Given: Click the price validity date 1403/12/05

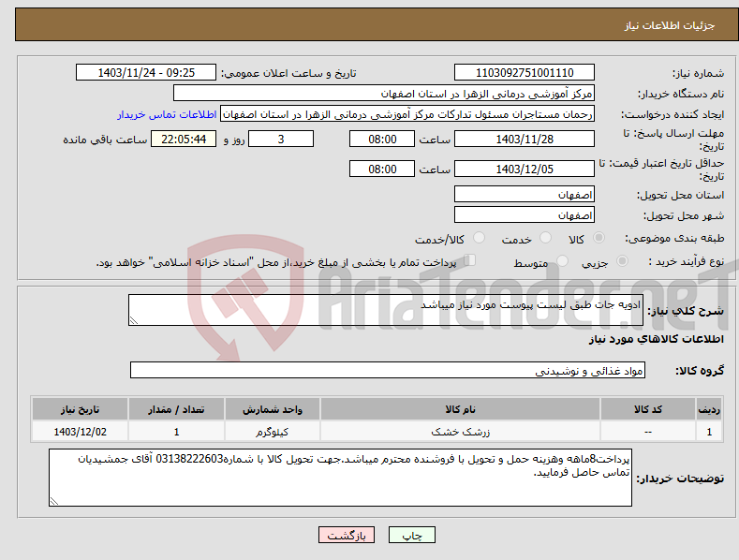Looking at the screenshot, I should point(525,169).
